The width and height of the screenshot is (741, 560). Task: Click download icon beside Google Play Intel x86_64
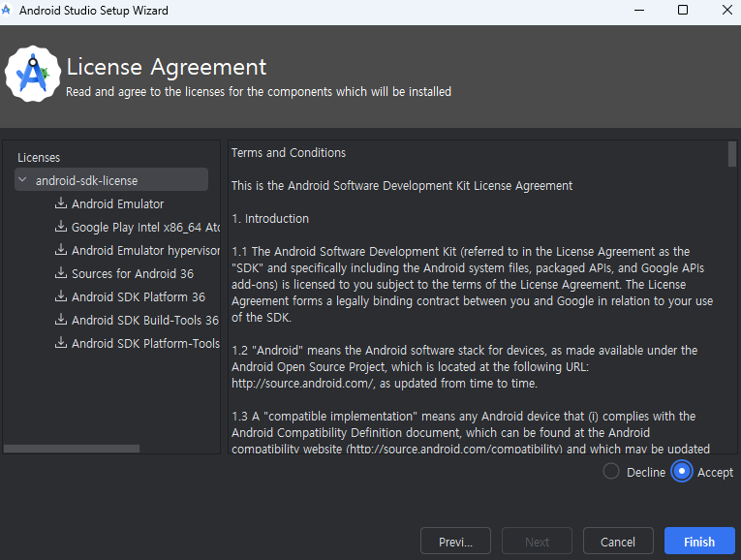point(60,227)
